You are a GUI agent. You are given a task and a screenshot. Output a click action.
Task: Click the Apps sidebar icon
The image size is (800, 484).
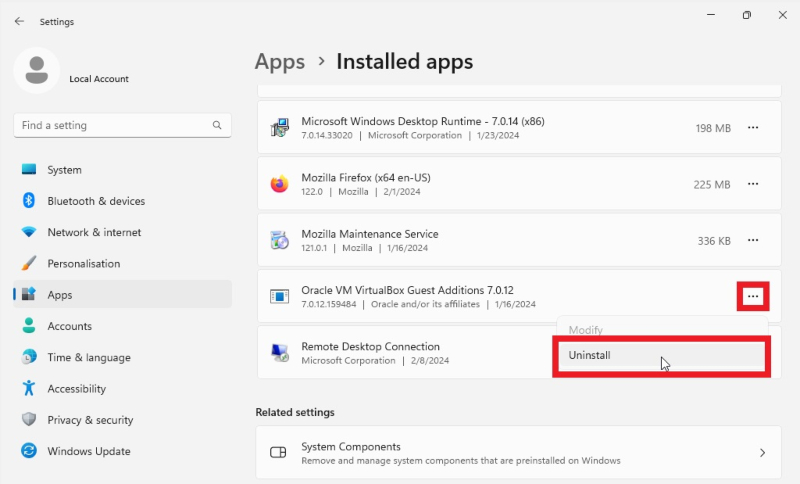[x=29, y=294]
